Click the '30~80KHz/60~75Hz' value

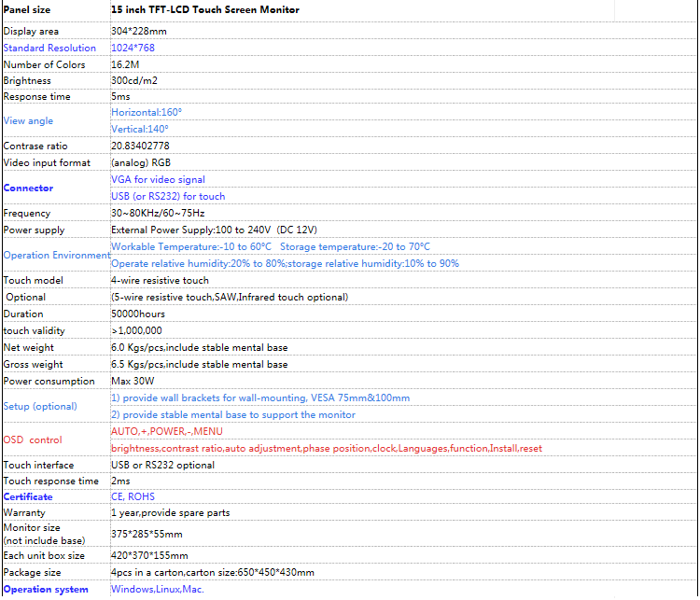tap(158, 214)
